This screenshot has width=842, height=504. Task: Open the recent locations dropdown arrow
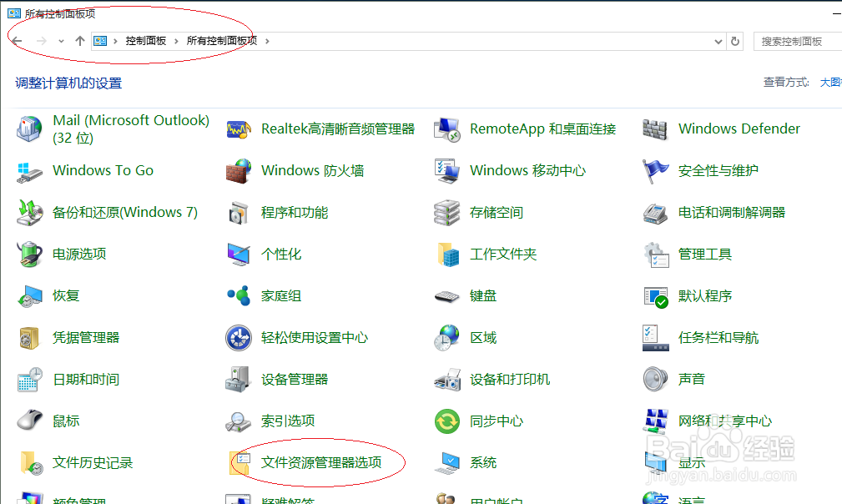pos(61,42)
